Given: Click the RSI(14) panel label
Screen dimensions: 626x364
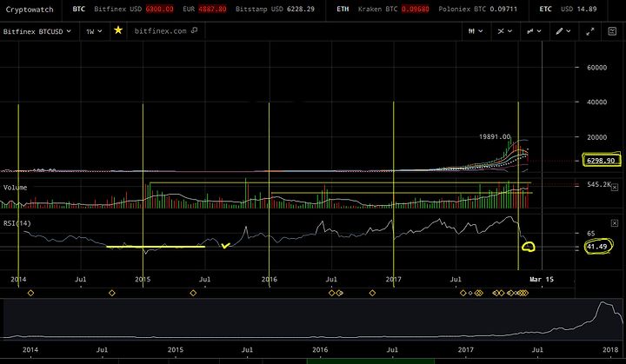Looking at the screenshot, I should click(x=17, y=223).
